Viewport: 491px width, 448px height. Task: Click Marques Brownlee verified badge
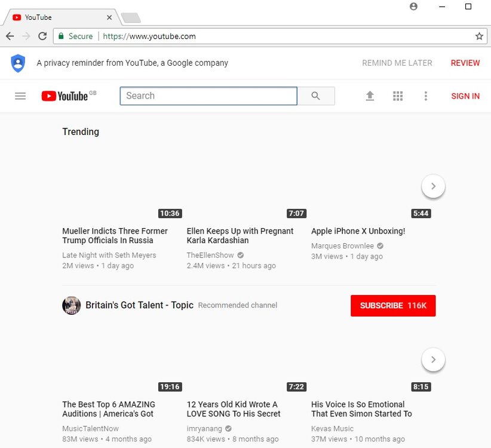pyautogui.click(x=380, y=246)
